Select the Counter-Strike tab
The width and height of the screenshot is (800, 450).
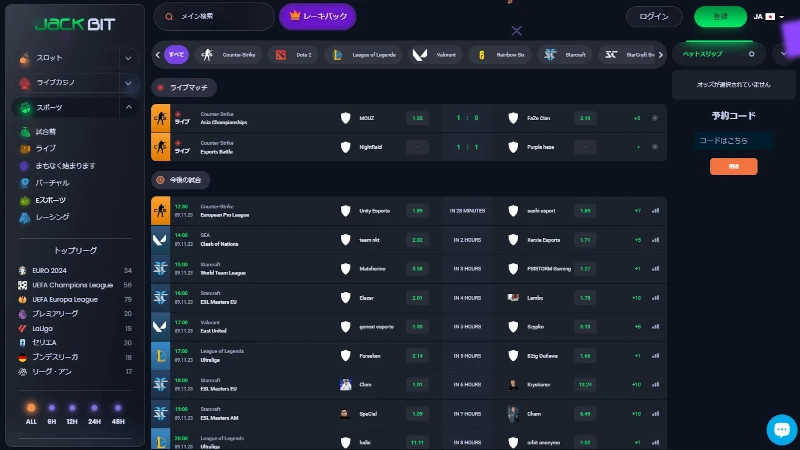click(x=228, y=55)
